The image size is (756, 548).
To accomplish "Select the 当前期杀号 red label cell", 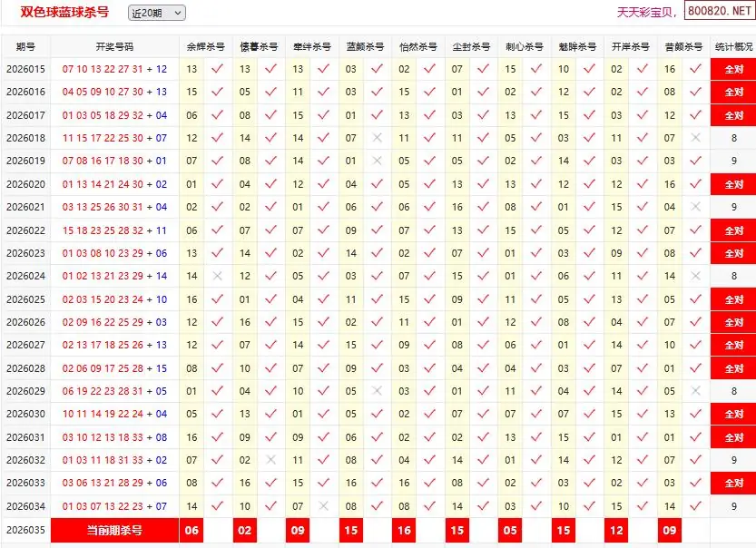I will (x=114, y=530).
